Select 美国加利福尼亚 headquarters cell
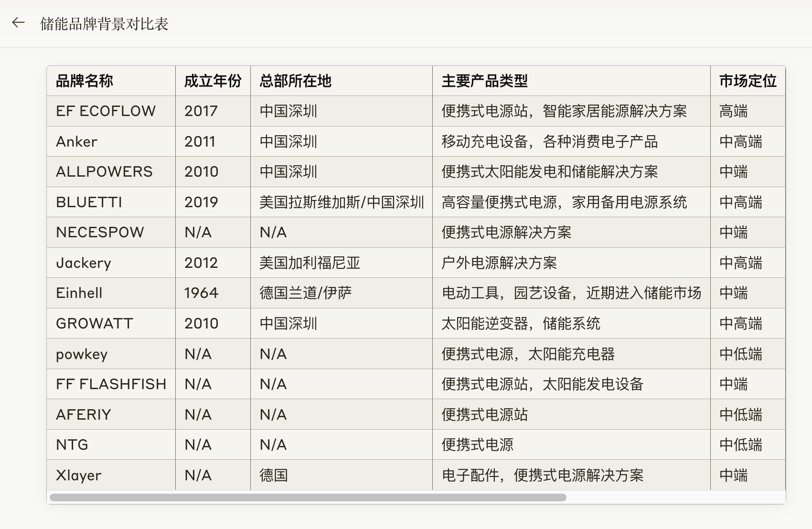812x529 pixels. (x=342, y=263)
